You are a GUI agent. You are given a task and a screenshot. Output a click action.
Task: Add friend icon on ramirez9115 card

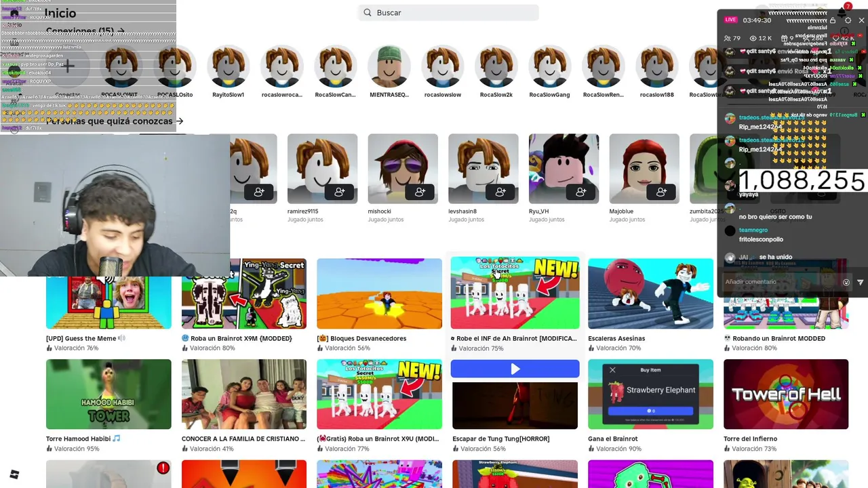(340, 192)
